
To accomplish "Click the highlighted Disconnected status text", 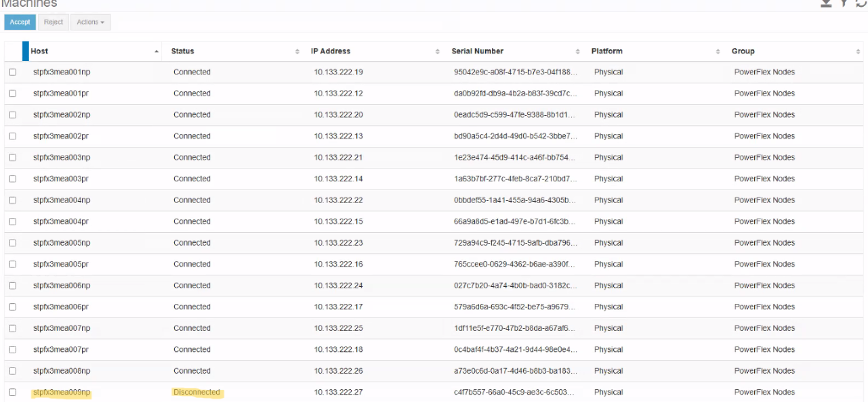I will point(196,391).
